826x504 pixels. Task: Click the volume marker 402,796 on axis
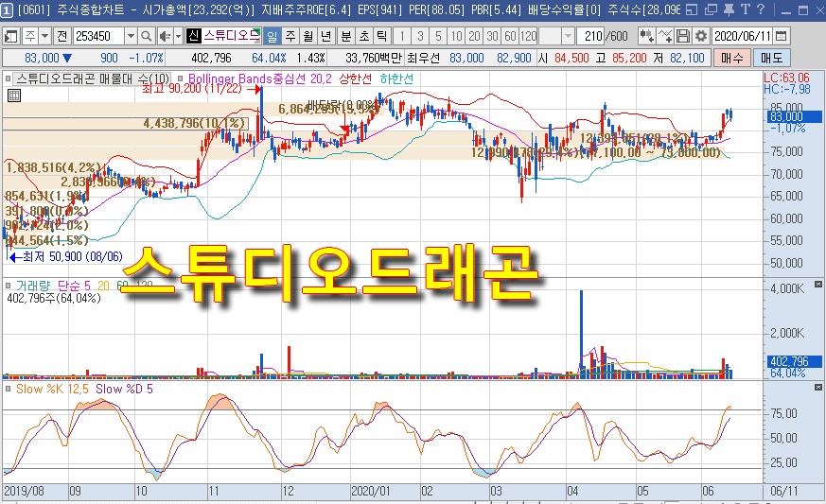(x=794, y=361)
